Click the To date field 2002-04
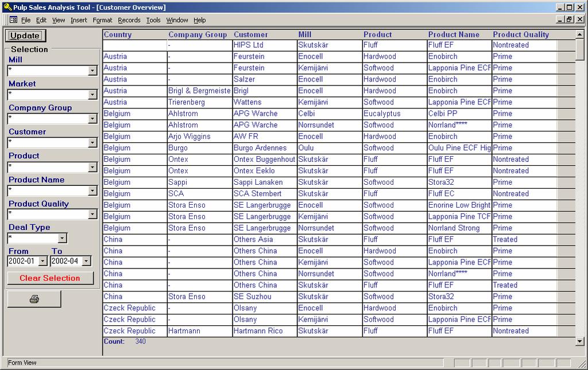This screenshot has width=588, height=370. click(x=67, y=261)
